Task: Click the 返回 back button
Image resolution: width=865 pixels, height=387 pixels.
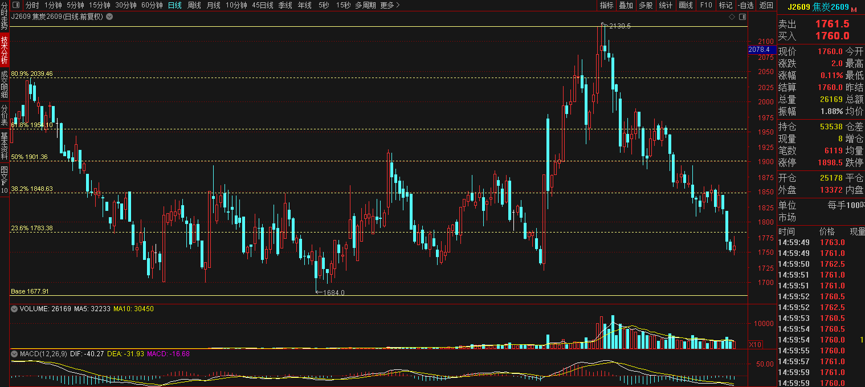Action: [766, 5]
